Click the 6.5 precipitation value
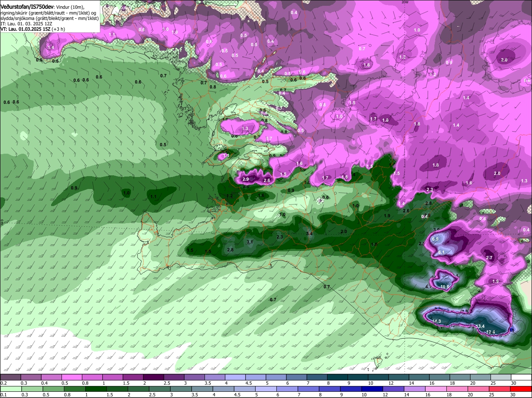Viewport: 532px width, 398px height. (436, 239)
